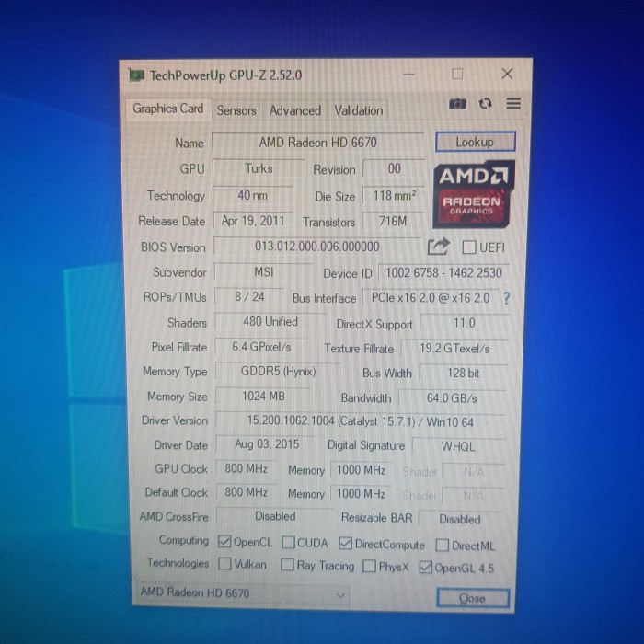This screenshot has width=644, height=644.
Task: Click the Close button at bottom
Action: click(472, 598)
